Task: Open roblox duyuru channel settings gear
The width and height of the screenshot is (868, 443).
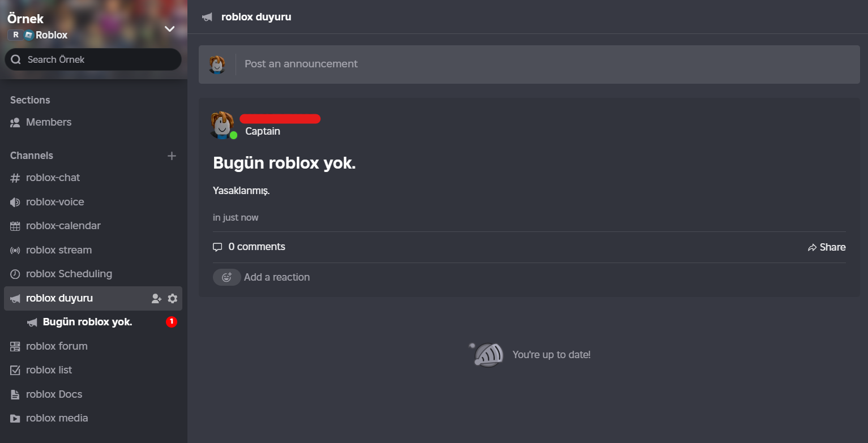Action: [x=173, y=299]
